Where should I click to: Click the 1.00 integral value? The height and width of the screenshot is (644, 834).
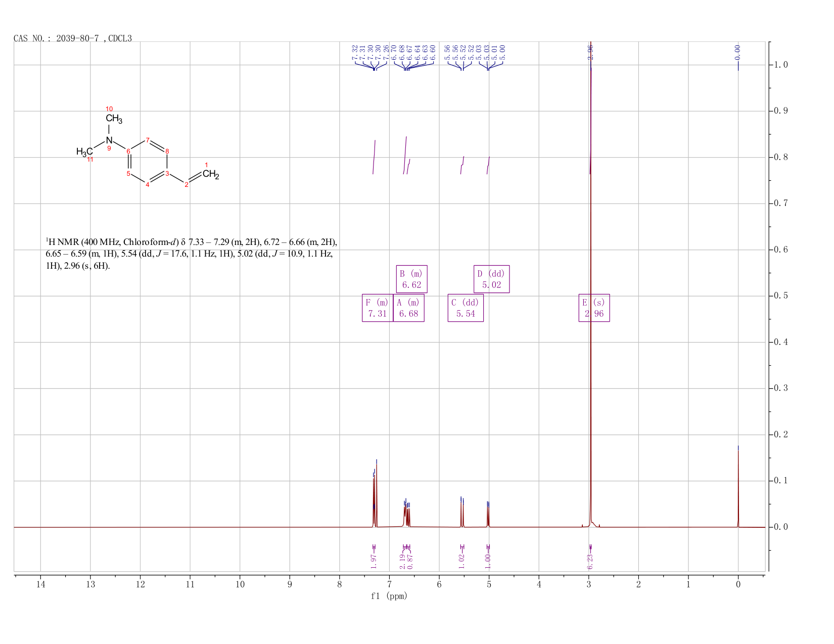click(x=488, y=561)
